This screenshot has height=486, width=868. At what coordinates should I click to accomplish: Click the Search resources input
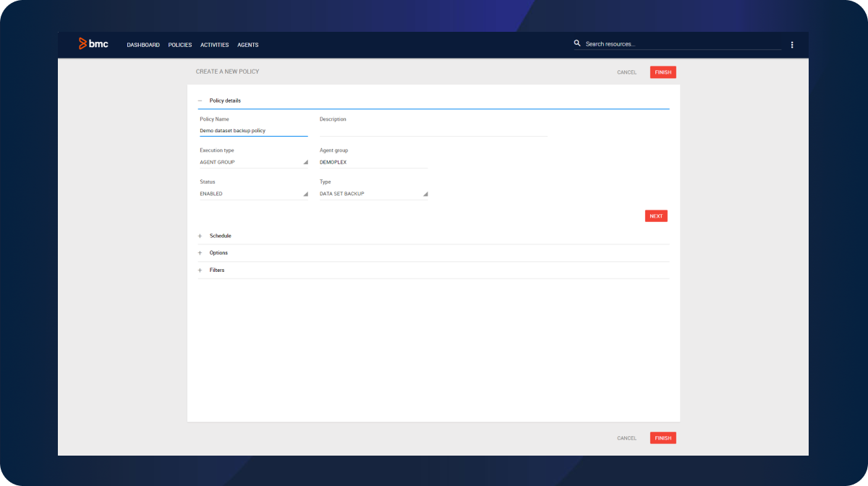click(680, 44)
